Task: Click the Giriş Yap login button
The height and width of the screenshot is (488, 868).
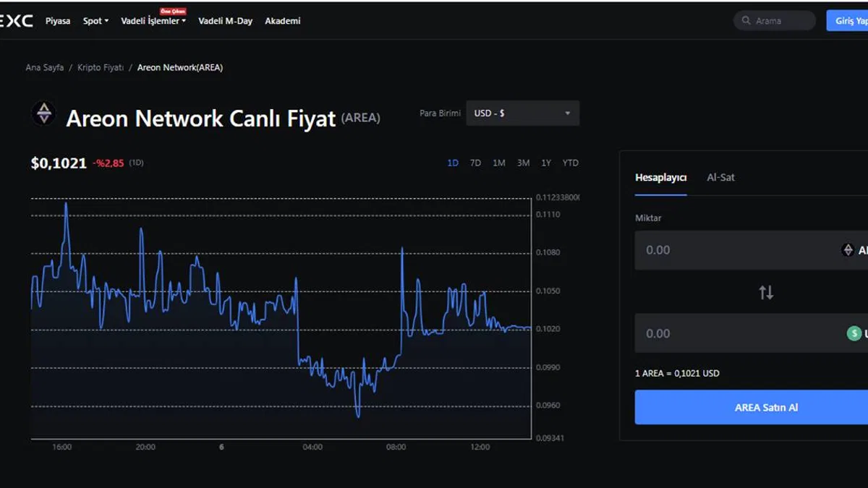Action: (848, 21)
